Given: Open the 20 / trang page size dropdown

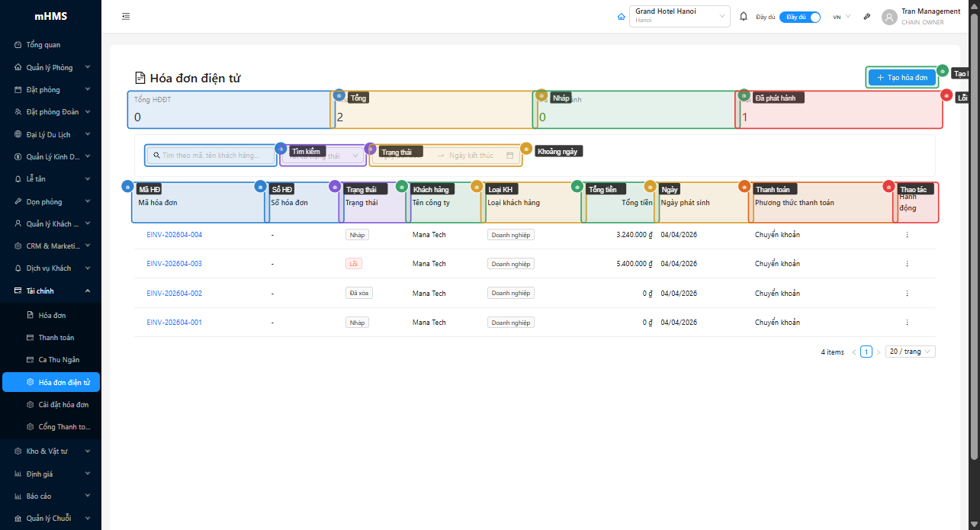Looking at the screenshot, I should click(910, 352).
